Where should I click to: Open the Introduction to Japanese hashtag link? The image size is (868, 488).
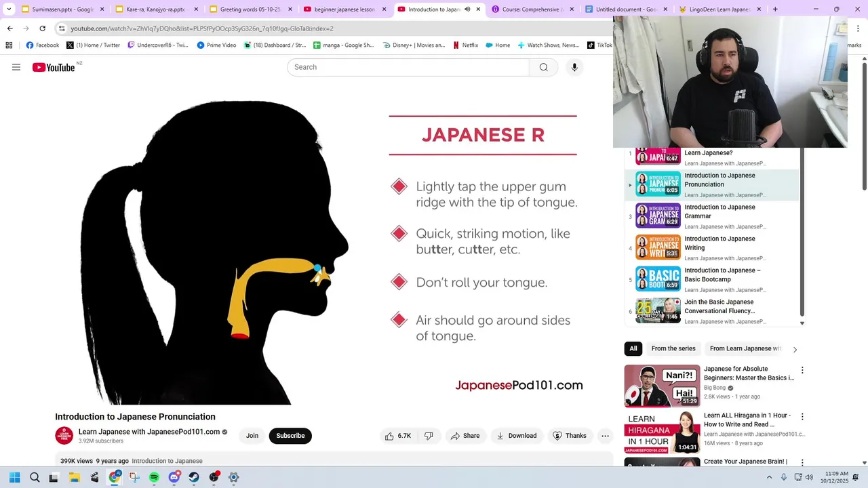pyautogui.click(x=167, y=461)
